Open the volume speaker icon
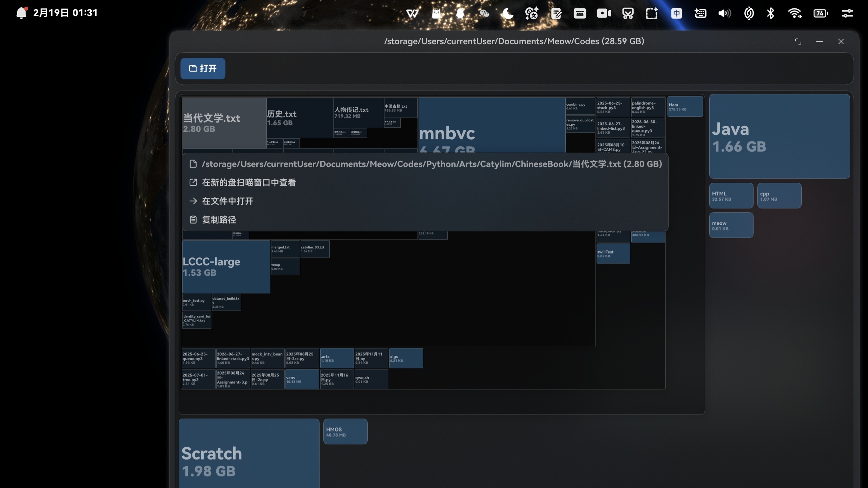The height and width of the screenshot is (488, 868). (x=724, y=13)
